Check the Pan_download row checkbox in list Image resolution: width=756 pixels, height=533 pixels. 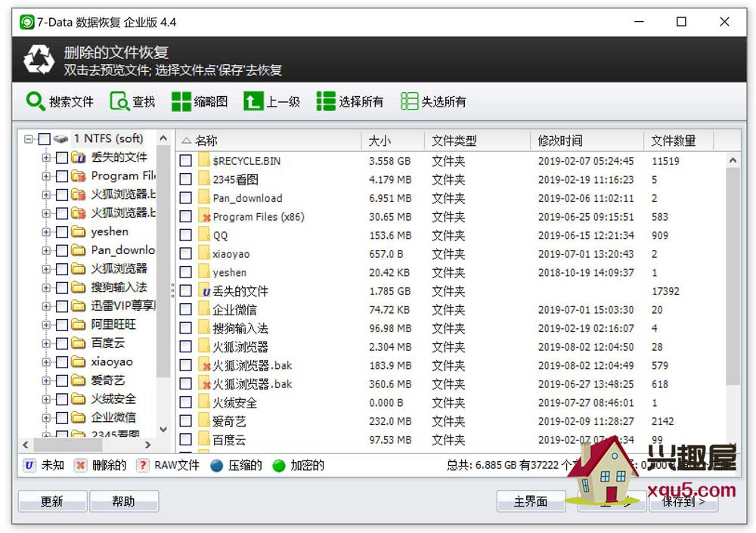[186, 198]
